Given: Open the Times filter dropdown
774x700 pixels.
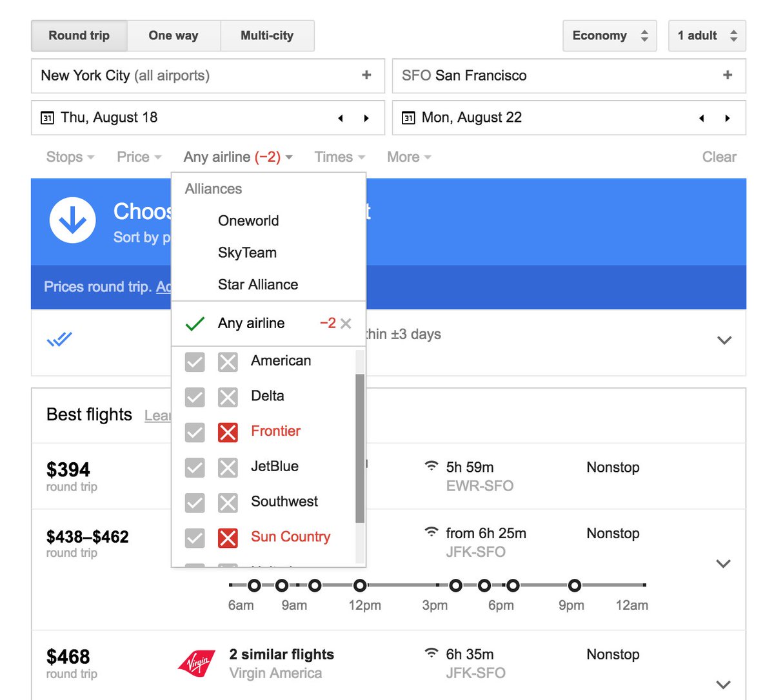Looking at the screenshot, I should [x=340, y=157].
